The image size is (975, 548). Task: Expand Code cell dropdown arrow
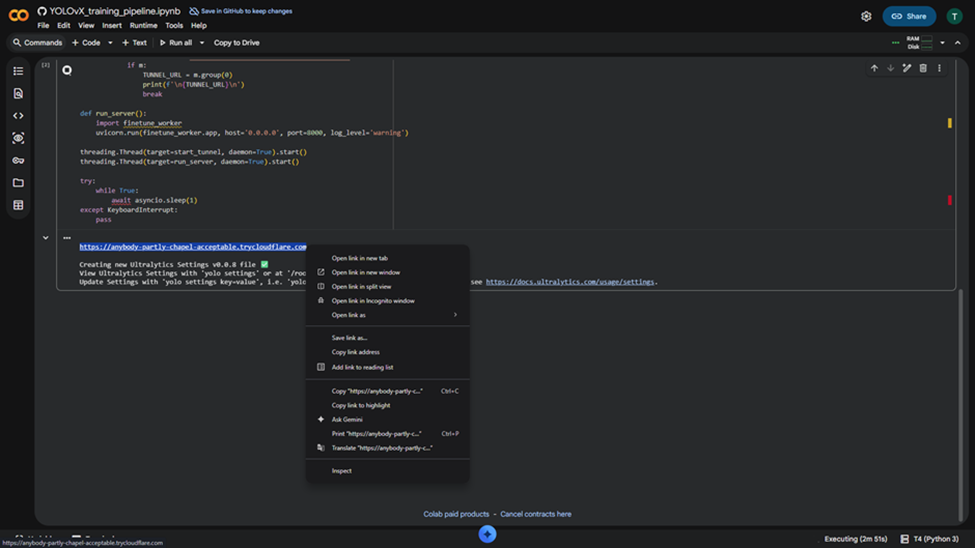point(110,43)
